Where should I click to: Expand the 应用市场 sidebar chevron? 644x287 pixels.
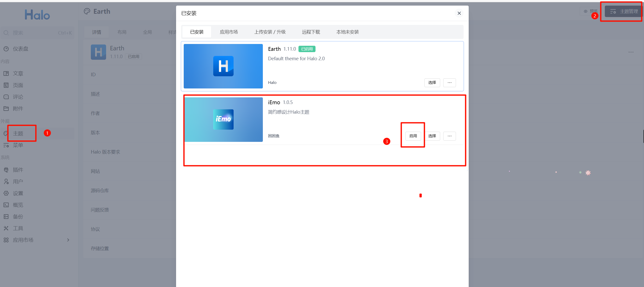coord(68,240)
